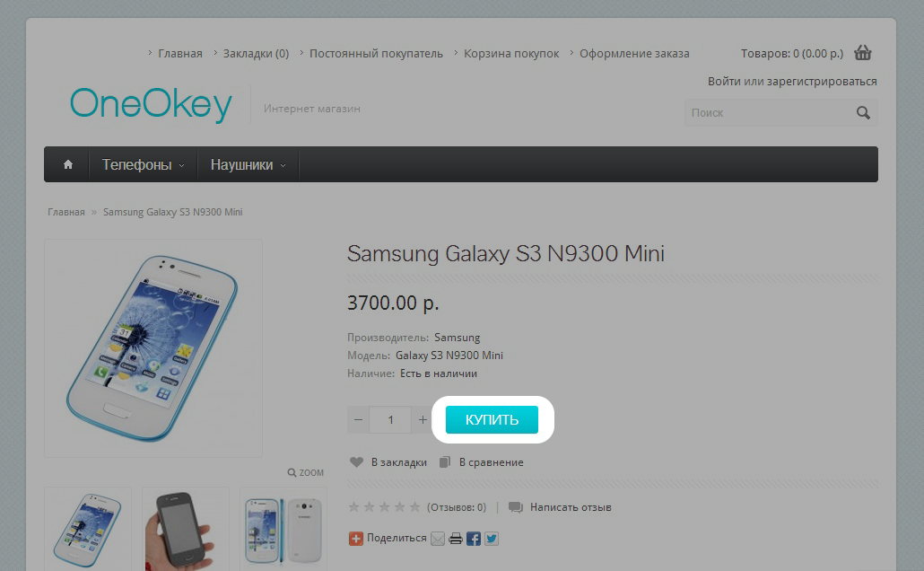Share the product on Twitter
Viewport: 924px width, 571px height.
click(x=492, y=538)
